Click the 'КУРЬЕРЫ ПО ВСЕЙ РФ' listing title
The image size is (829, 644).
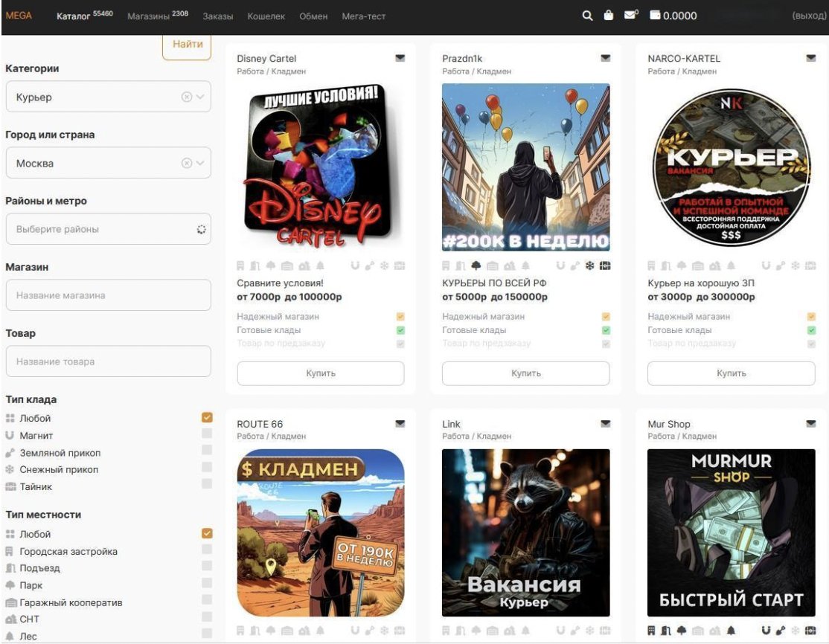click(494, 283)
